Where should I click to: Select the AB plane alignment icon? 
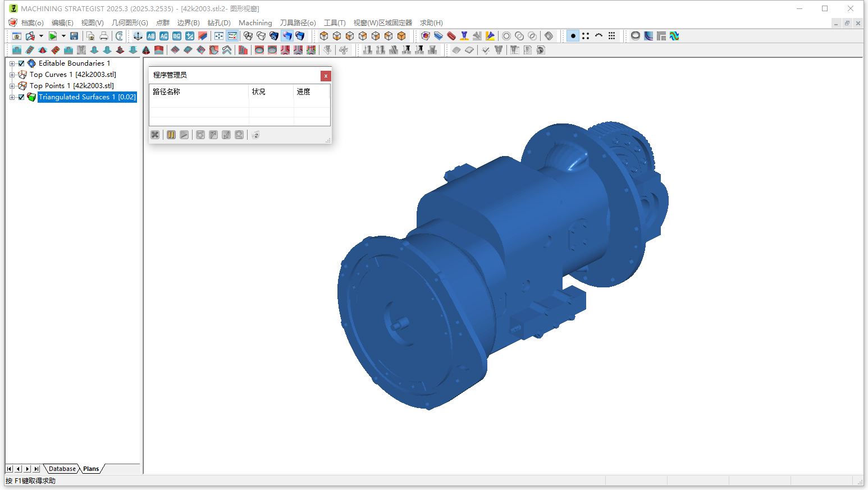[x=151, y=35]
